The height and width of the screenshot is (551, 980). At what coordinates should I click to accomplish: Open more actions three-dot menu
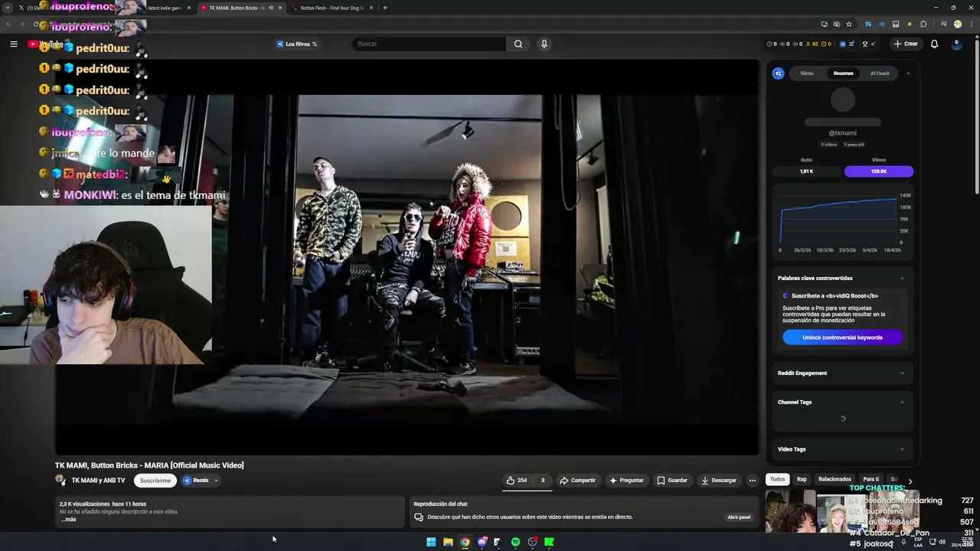(753, 481)
